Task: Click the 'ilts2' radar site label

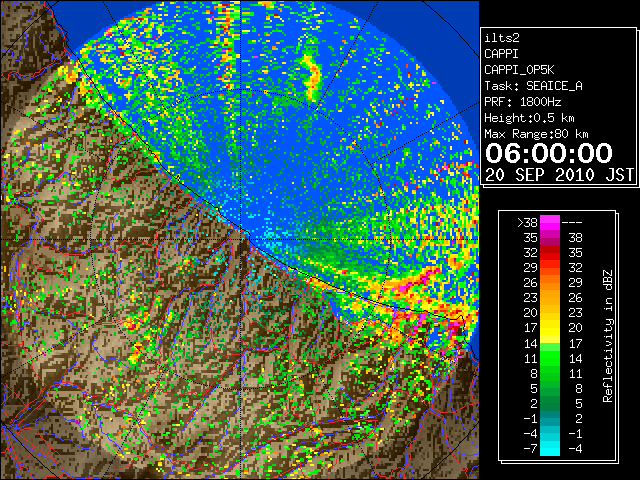Action: [502, 38]
